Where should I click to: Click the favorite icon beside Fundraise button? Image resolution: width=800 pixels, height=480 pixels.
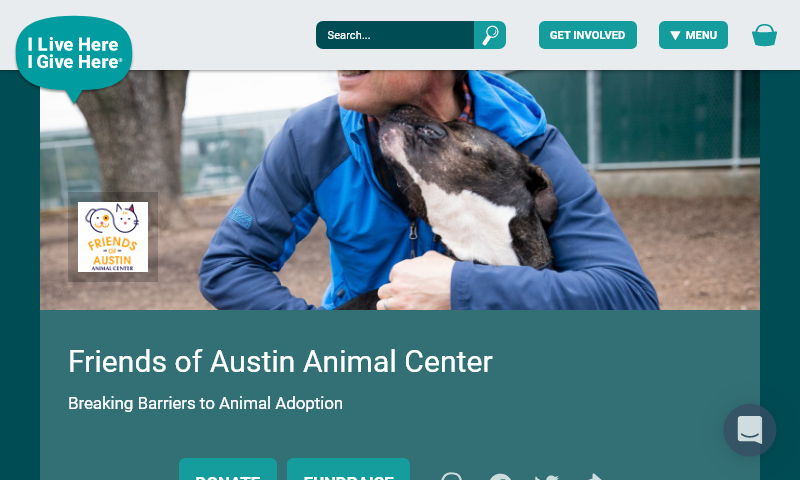tap(452, 477)
